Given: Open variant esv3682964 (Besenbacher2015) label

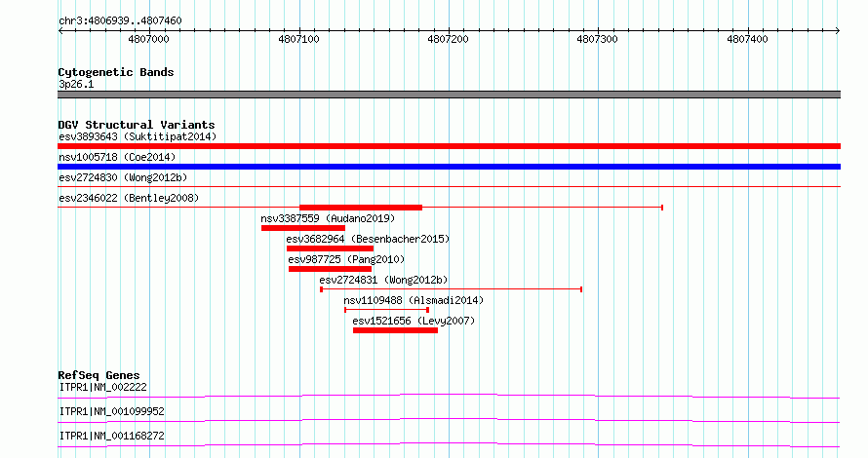Looking at the screenshot, I should click(368, 239).
